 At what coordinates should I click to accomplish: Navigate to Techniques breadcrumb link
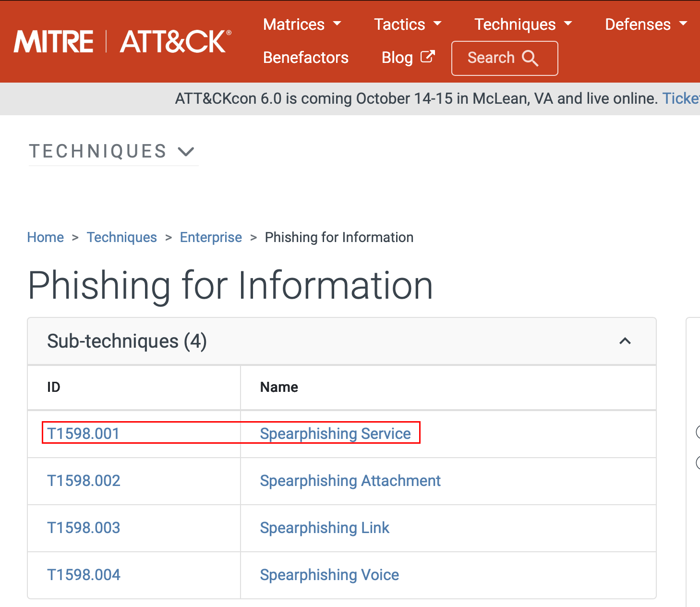coord(122,237)
